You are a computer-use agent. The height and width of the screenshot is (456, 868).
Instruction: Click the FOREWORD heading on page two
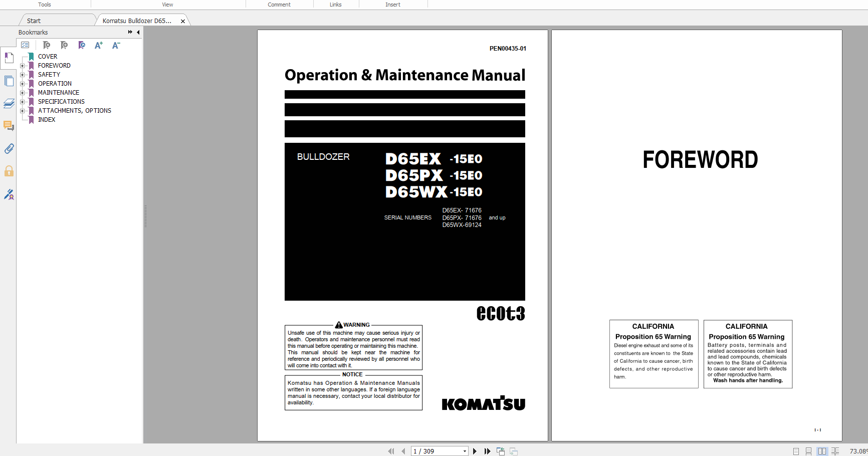pyautogui.click(x=700, y=160)
